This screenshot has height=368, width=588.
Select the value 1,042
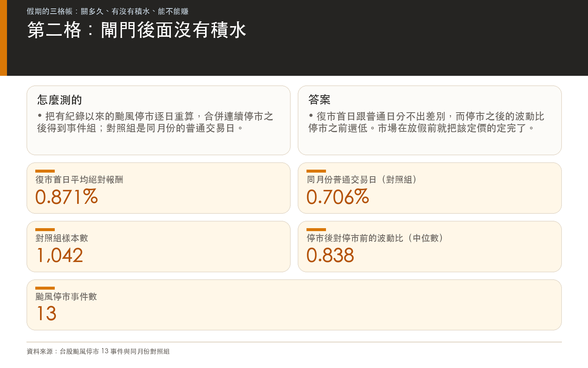(x=60, y=255)
